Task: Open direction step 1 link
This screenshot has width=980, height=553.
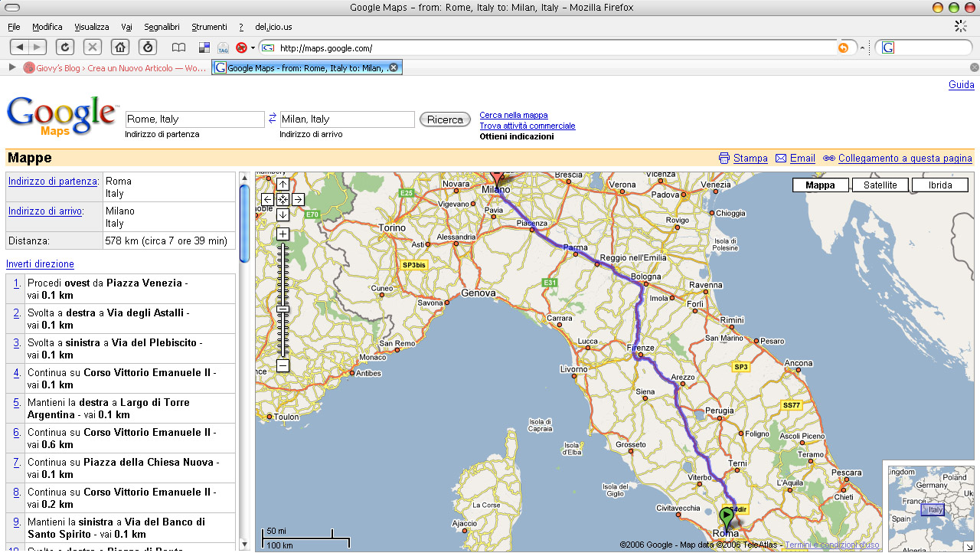Action: click(x=17, y=283)
